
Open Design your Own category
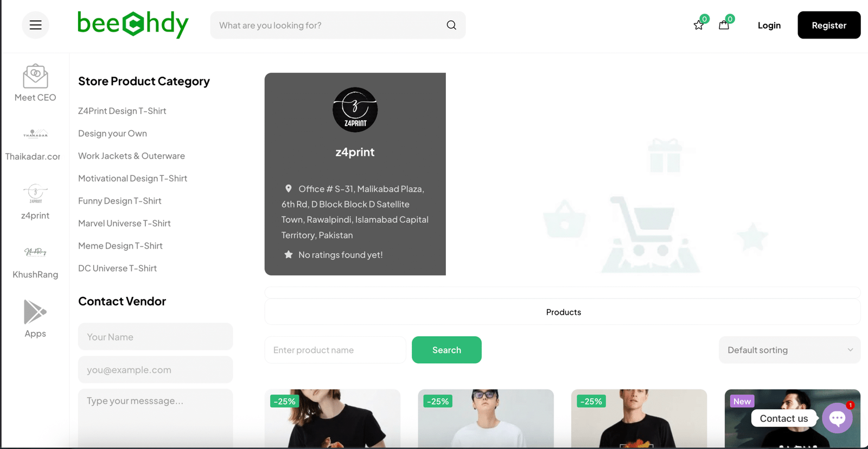[112, 133]
